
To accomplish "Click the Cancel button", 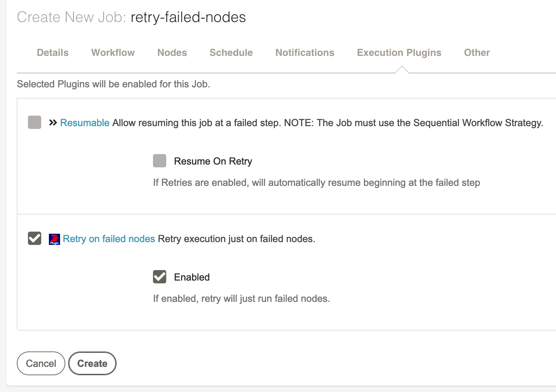I will click(x=41, y=363).
